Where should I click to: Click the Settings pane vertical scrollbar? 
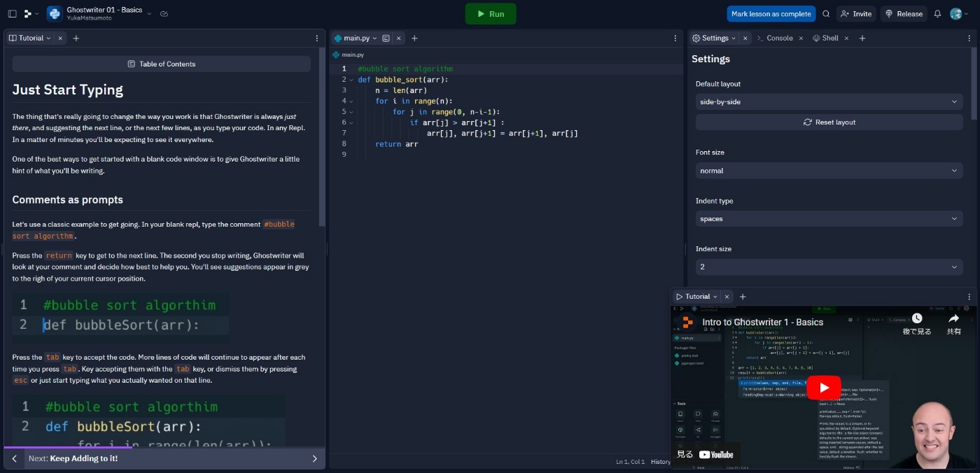point(974,83)
